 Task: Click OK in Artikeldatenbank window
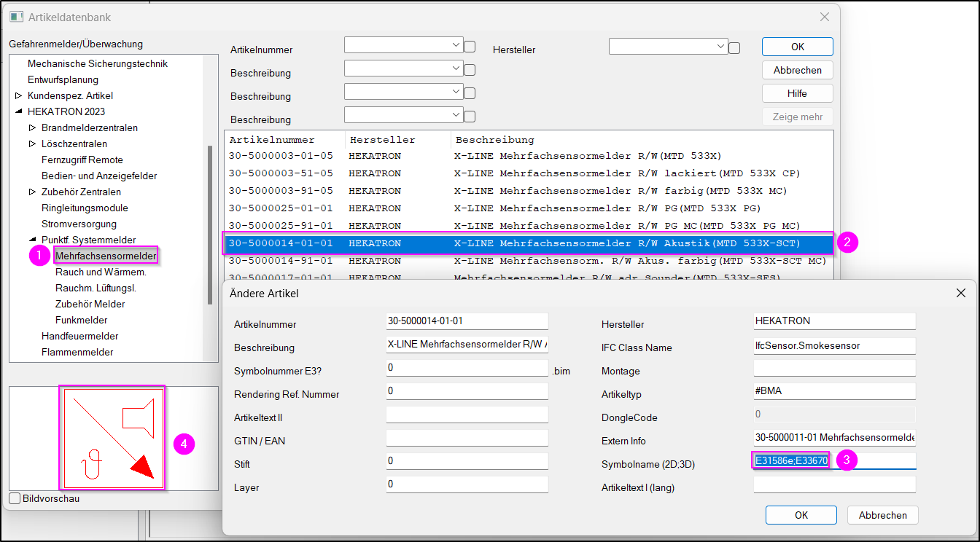798,47
